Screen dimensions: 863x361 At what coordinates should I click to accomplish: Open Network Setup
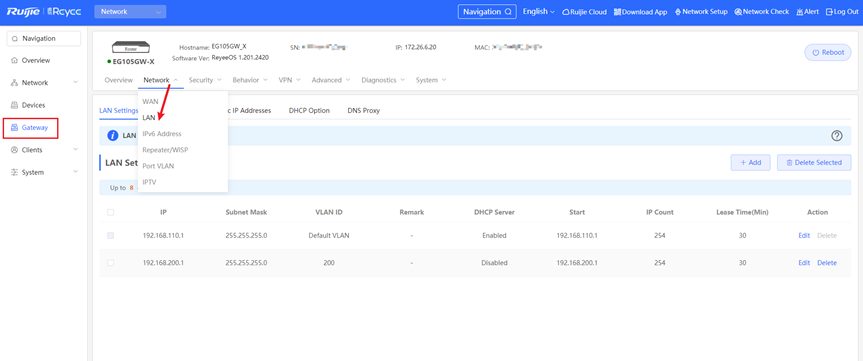click(701, 12)
